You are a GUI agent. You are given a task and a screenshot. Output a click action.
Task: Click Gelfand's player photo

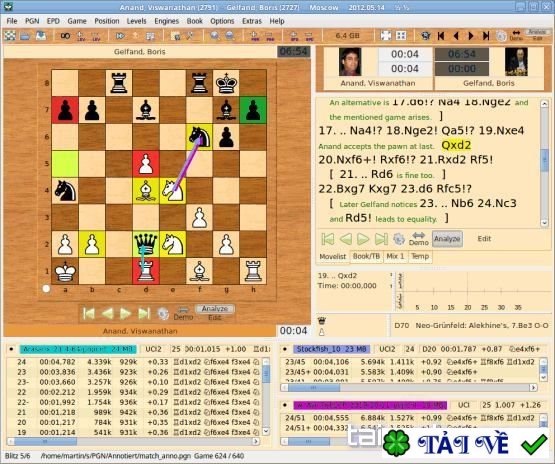pyautogui.click(x=516, y=62)
